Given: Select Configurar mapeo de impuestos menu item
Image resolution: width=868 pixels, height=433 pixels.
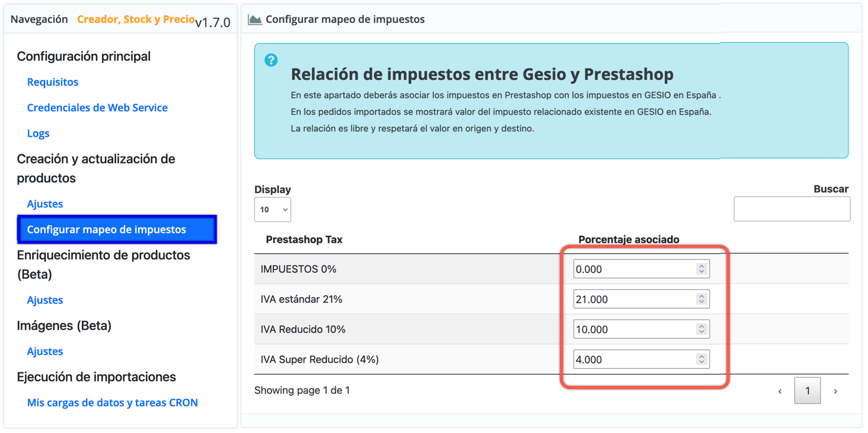Looking at the screenshot, I should pyautogui.click(x=117, y=229).
